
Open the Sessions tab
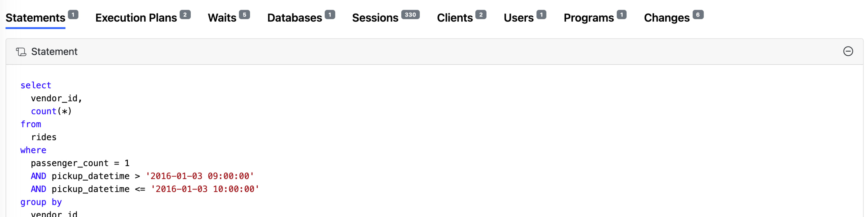(375, 17)
